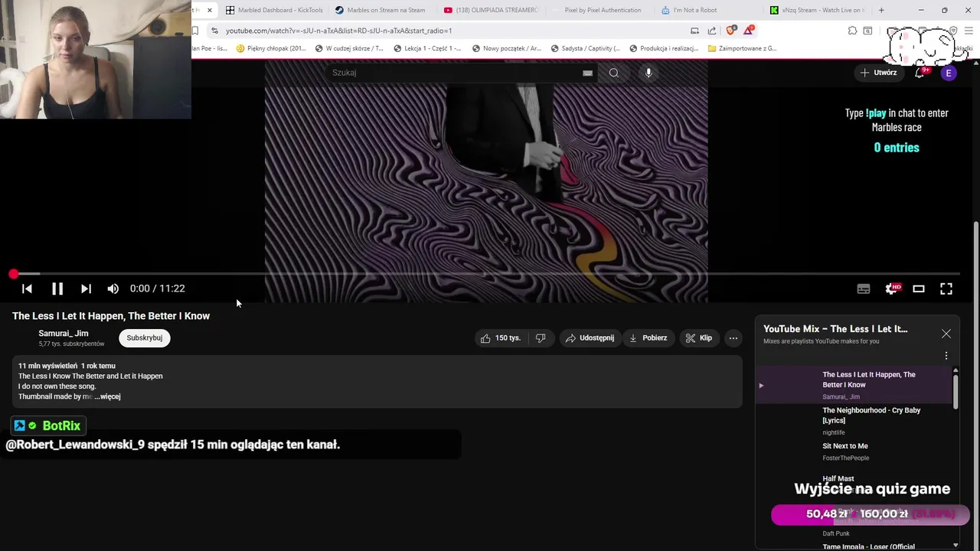Toggle subtitles with the captions icon

(864, 289)
